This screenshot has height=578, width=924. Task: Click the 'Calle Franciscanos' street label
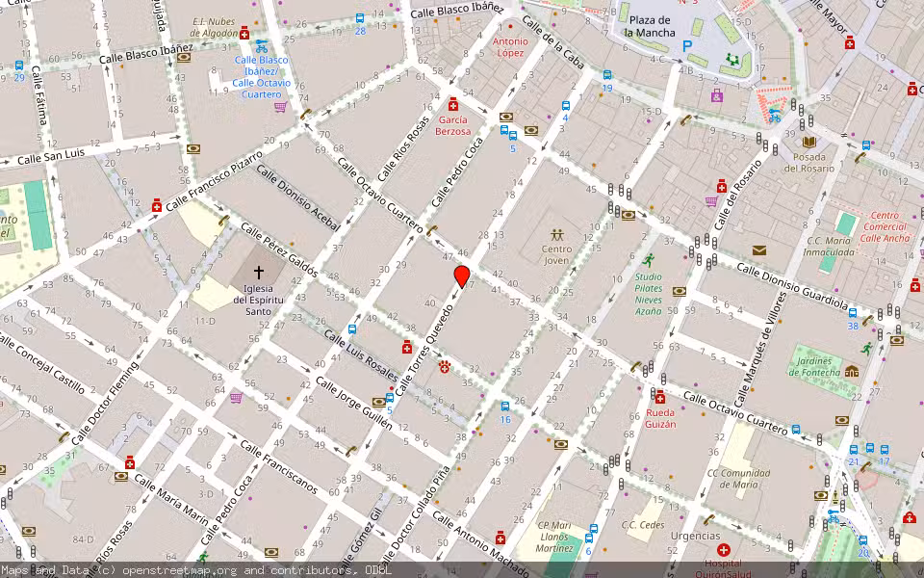pos(279,466)
